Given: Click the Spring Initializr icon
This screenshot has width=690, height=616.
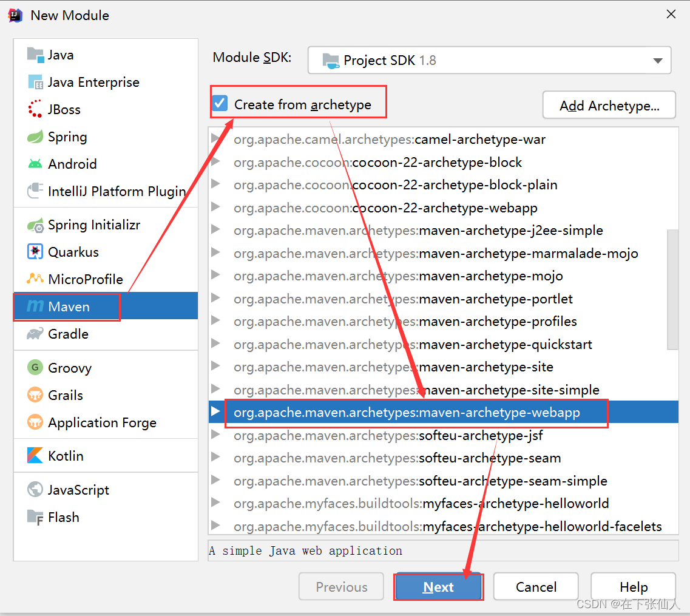Looking at the screenshot, I should coord(35,225).
